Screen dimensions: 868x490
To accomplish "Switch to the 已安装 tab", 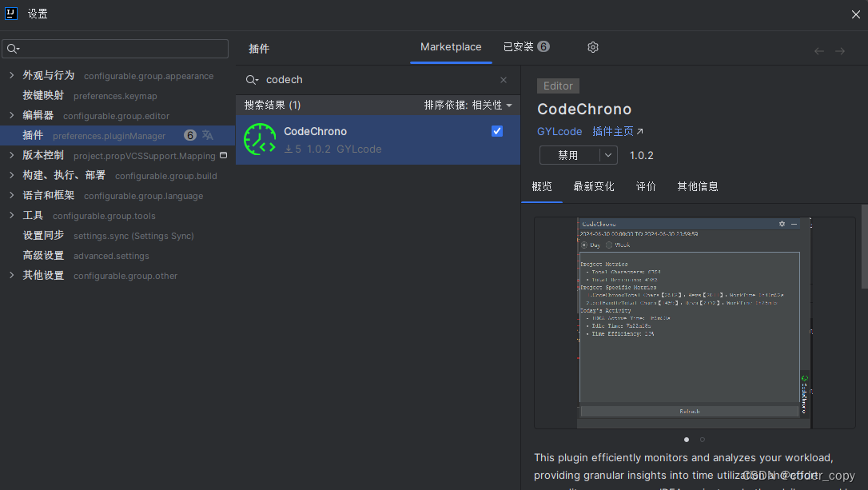I will pyautogui.click(x=526, y=47).
